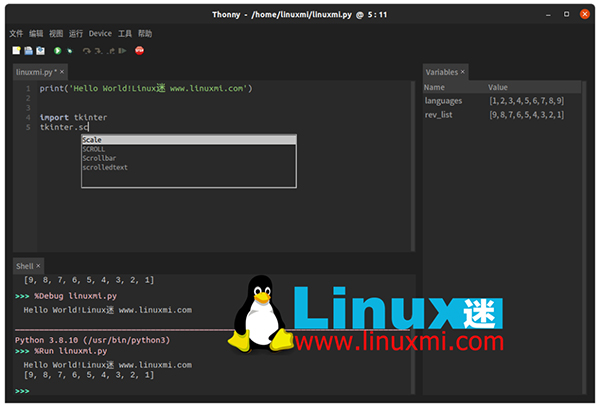This screenshot has height=408, width=600.
Task: Click the Shell vertical scrollbar
Action: [x=413, y=334]
